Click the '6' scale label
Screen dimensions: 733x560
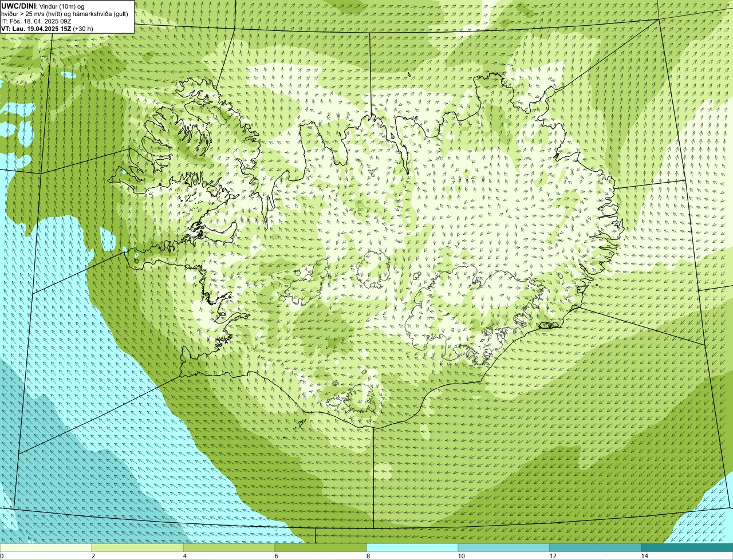point(276,556)
